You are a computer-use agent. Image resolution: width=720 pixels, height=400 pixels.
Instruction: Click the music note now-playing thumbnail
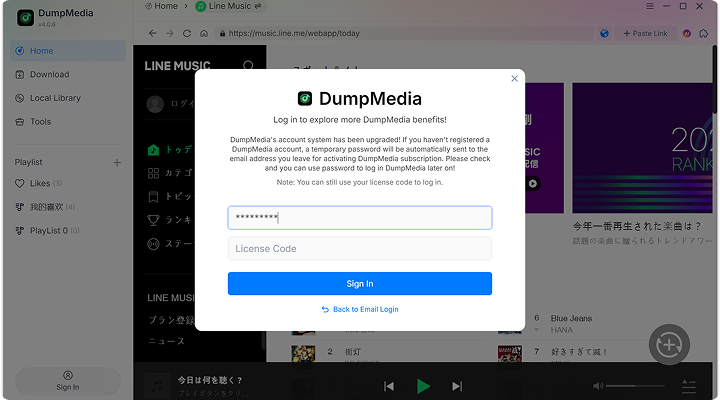157,386
